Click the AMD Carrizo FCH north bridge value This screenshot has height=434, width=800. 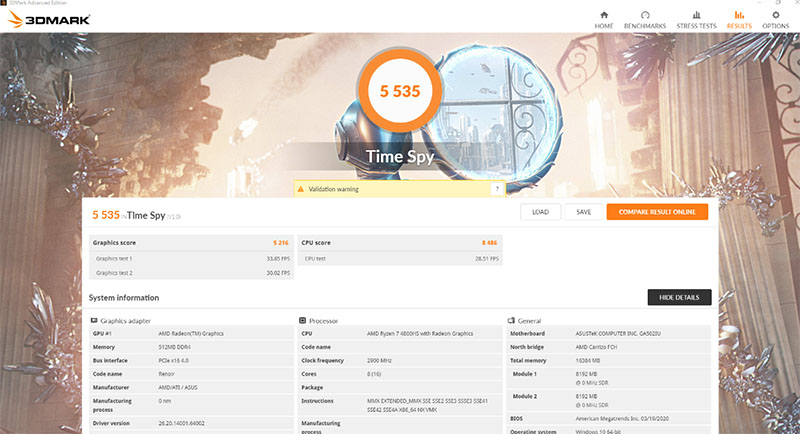(596, 347)
